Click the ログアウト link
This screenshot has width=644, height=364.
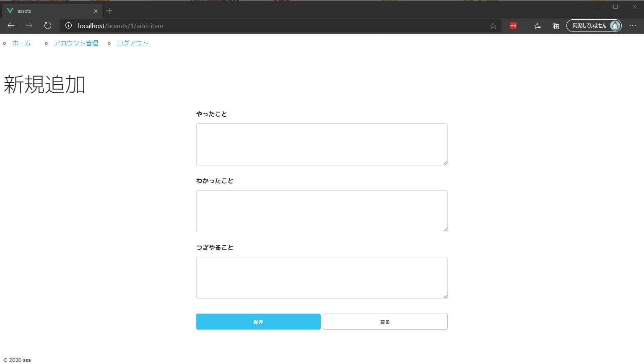coord(132,43)
